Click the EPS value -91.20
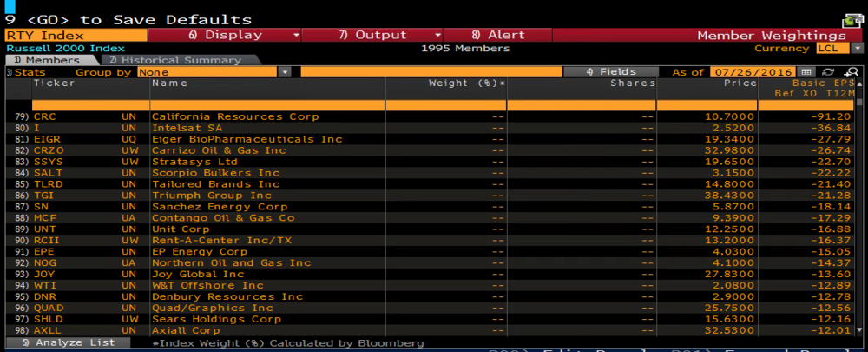Viewport: 868px width, 352px height. (x=831, y=116)
